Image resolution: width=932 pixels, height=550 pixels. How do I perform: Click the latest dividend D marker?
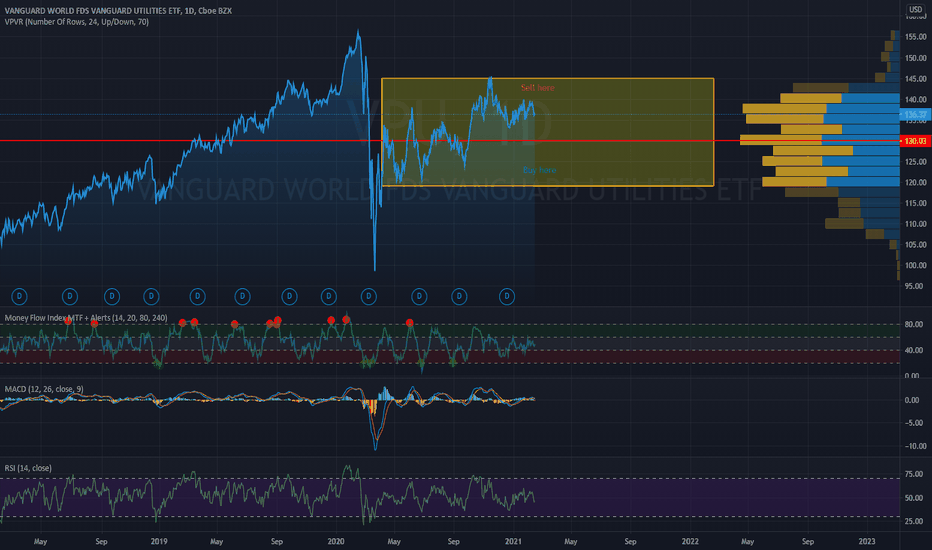[x=506, y=296]
